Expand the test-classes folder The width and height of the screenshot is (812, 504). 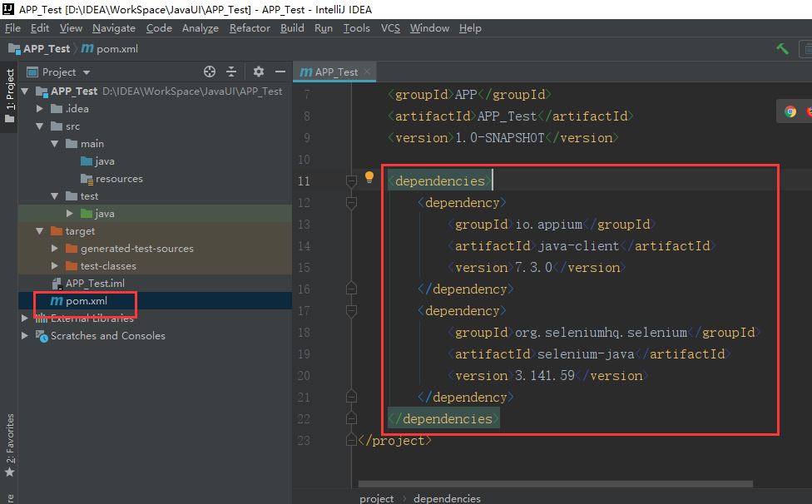[55, 266]
